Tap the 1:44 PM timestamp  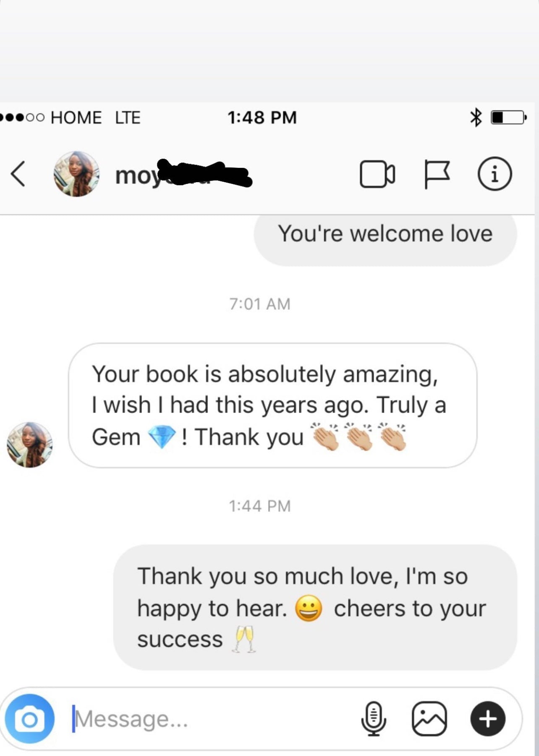pos(260,506)
